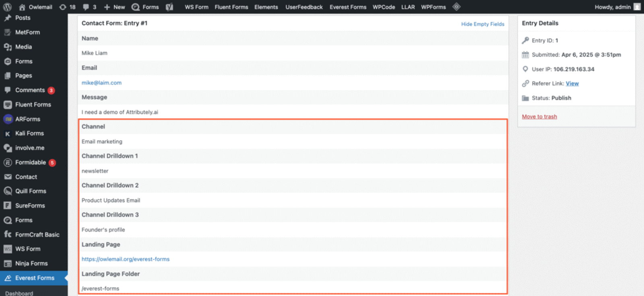The image size is (644, 296).
Task: Click the FormCraft Basic icon in sidebar
Action: [8, 234]
